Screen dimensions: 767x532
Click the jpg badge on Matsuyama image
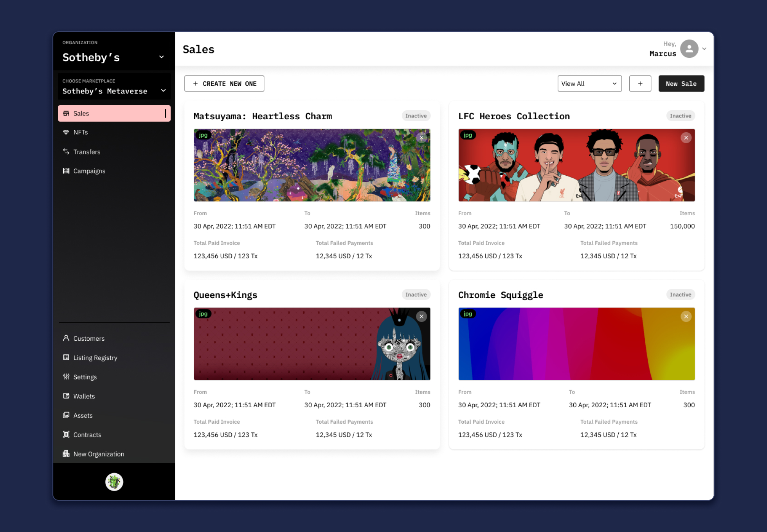[203, 135]
